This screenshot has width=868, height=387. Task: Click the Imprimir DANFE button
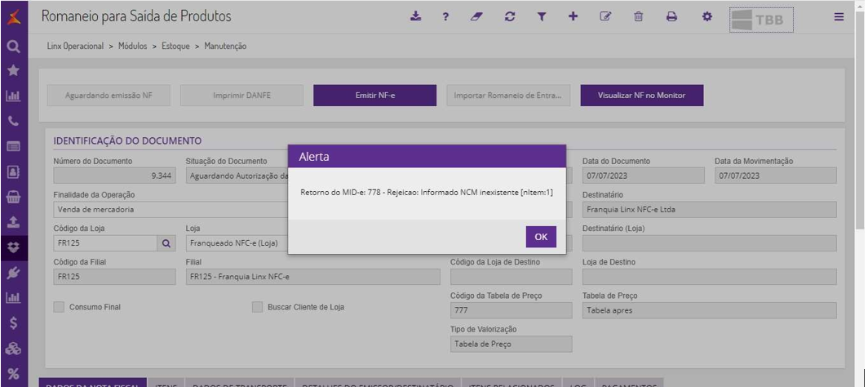[241, 96]
